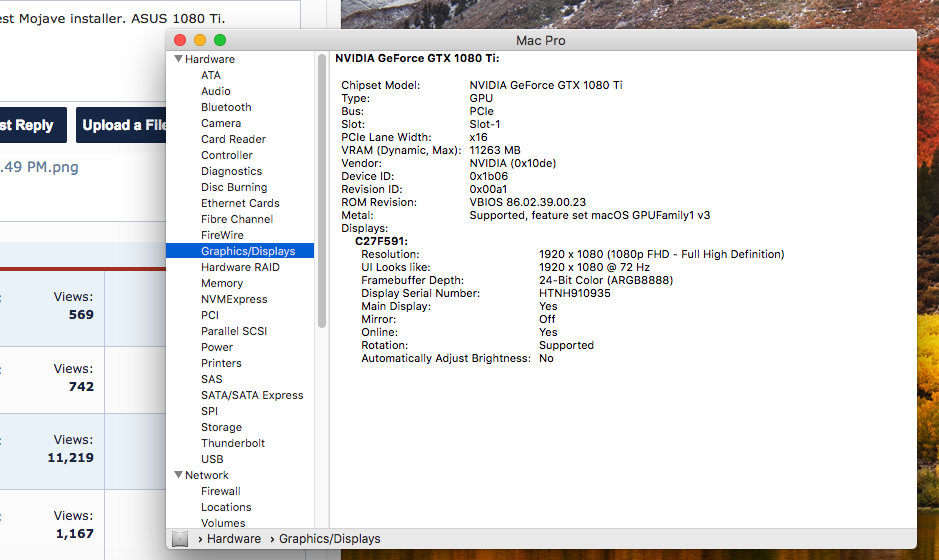This screenshot has height=560, width=939.
Task: Select Bluetooth in the sidebar
Action: coord(226,107)
